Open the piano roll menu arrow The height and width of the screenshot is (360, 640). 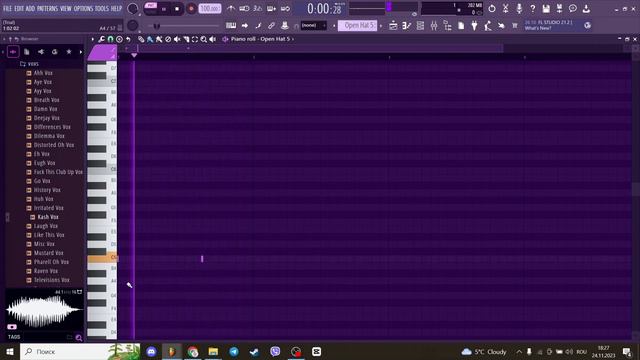[x=93, y=39]
